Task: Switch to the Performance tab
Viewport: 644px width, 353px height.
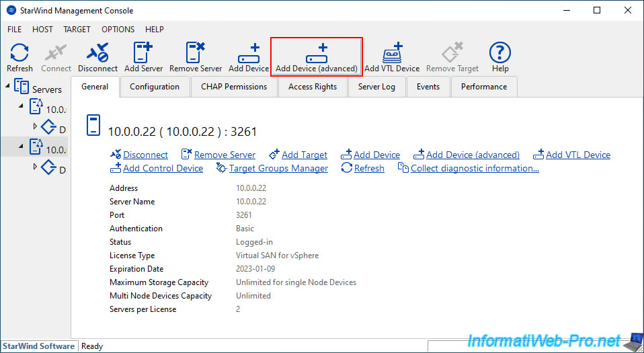Action: coord(483,87)
